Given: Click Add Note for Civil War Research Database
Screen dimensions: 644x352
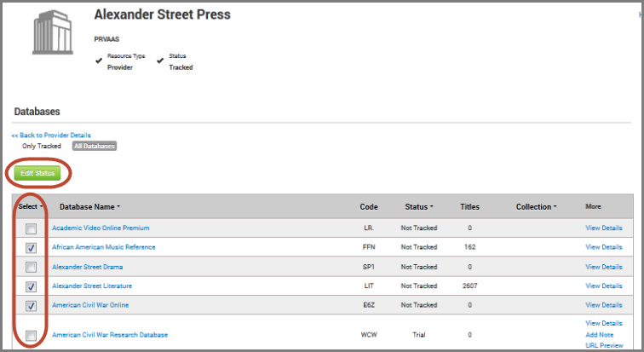Looking at the screenshot, I should (x=599, y=335).
